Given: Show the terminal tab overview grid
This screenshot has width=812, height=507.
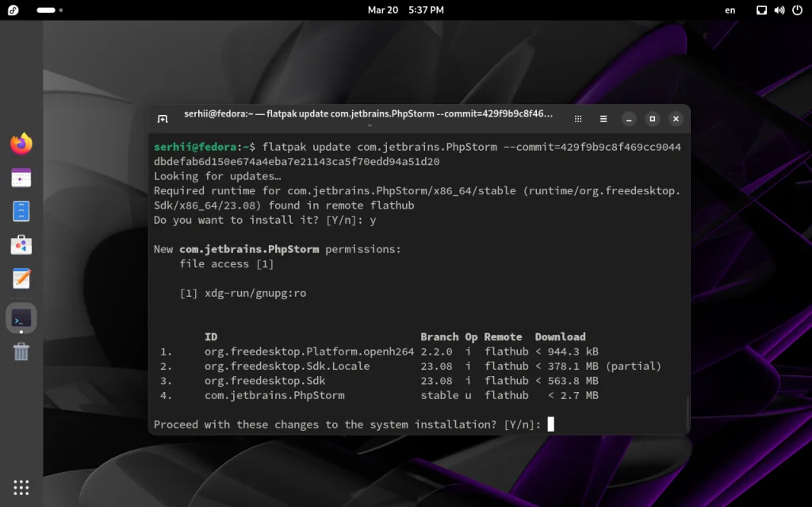Looking at the screenshot, I should 578,118.
